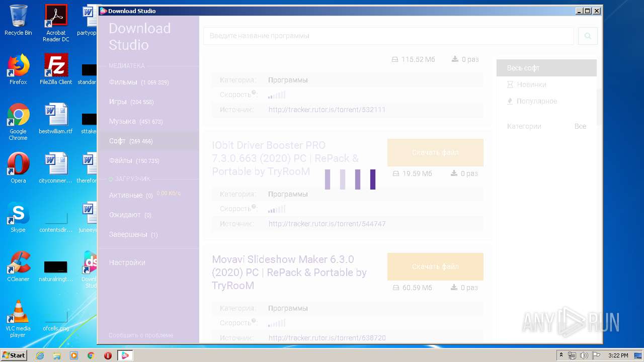Open Opera desktop shortcut

[18, 168]
